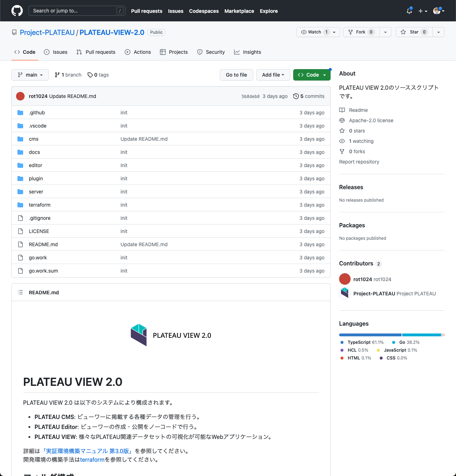This screenshot has width=456, height=476.
Task: Open the main branch selector
Action: 30,75
